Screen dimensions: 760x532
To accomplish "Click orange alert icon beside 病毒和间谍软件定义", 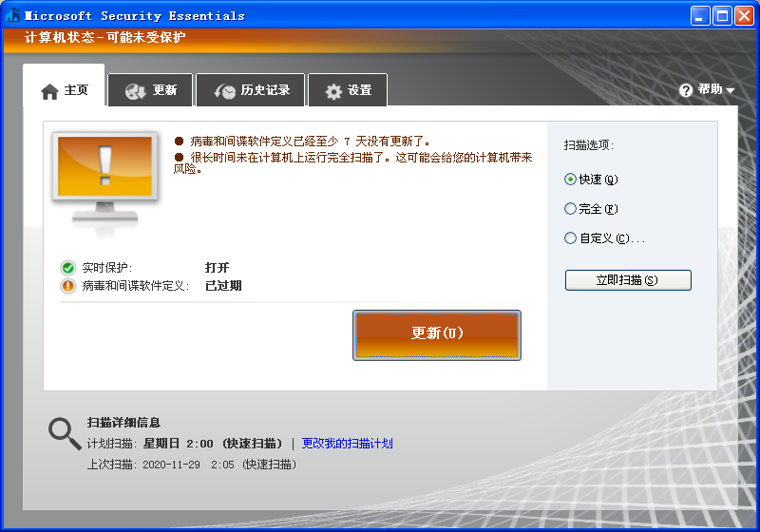I will coord(67,286).
